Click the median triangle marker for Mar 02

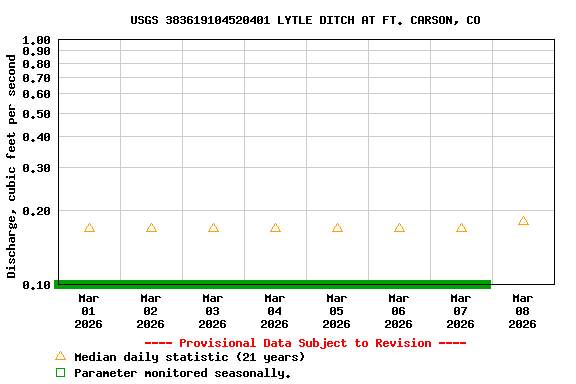click(x=151, y=228)
